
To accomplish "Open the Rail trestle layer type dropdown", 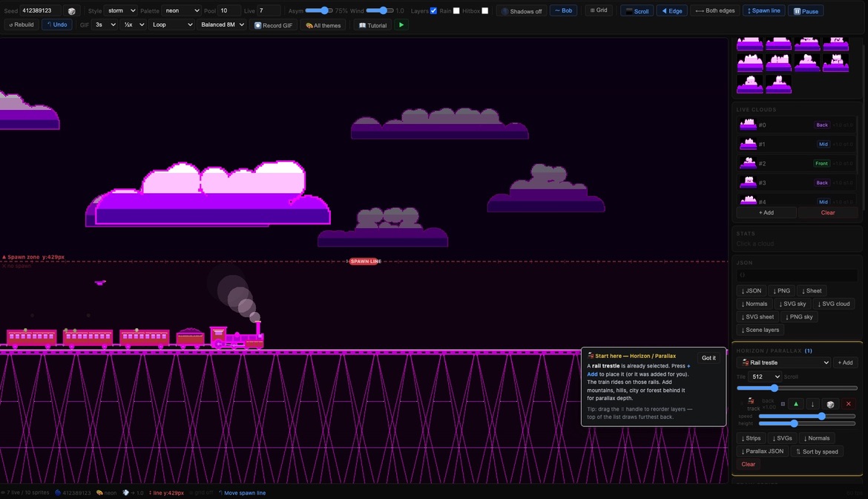I will (x=784, y=363).
